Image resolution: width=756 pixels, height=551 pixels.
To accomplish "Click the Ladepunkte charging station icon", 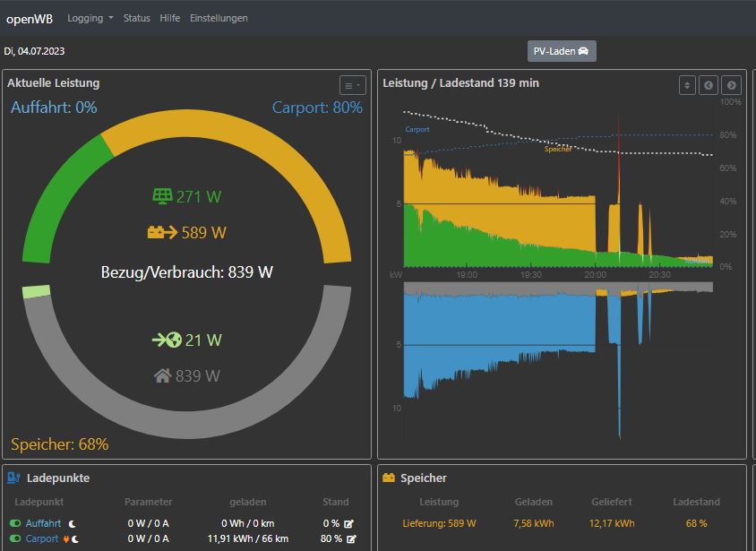I will pos(13,478).
